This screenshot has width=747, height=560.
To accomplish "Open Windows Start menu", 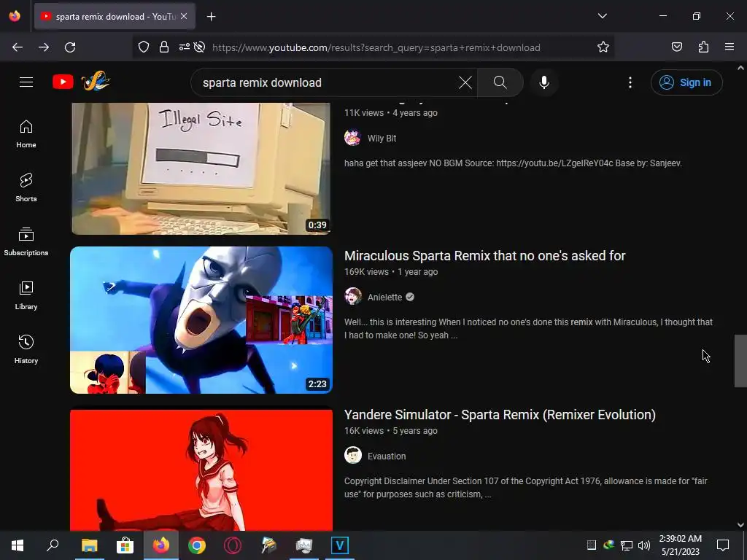I will click(18, 545).
